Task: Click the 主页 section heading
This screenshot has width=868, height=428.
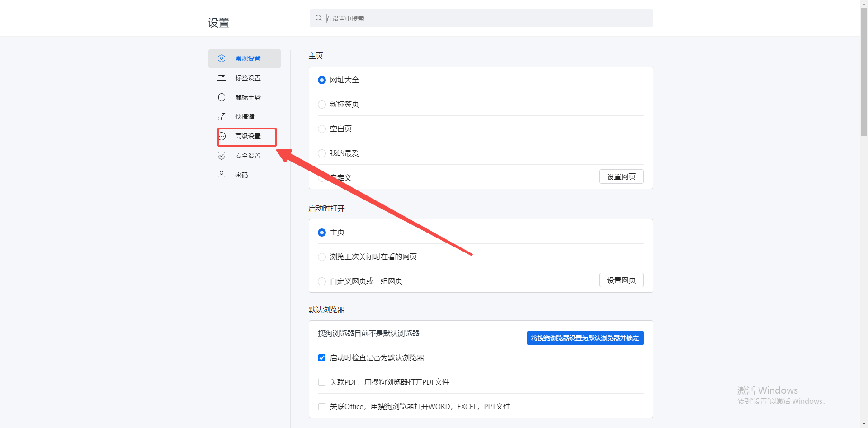Action: tap(316, 56)
